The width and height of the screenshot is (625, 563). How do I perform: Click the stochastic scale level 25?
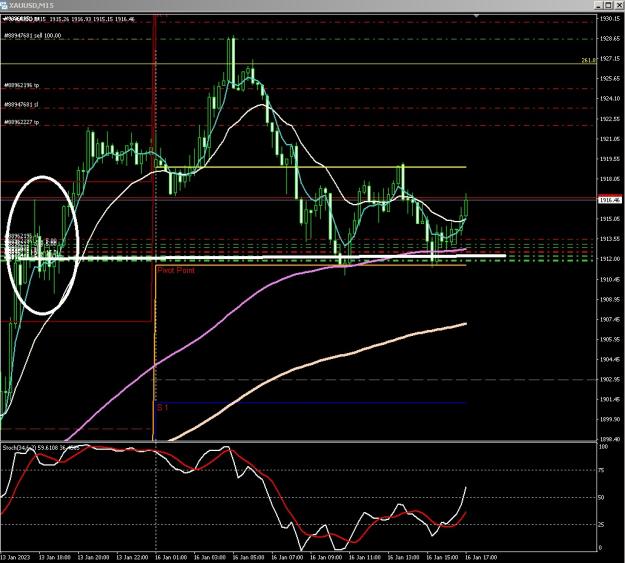pos(602,525)
